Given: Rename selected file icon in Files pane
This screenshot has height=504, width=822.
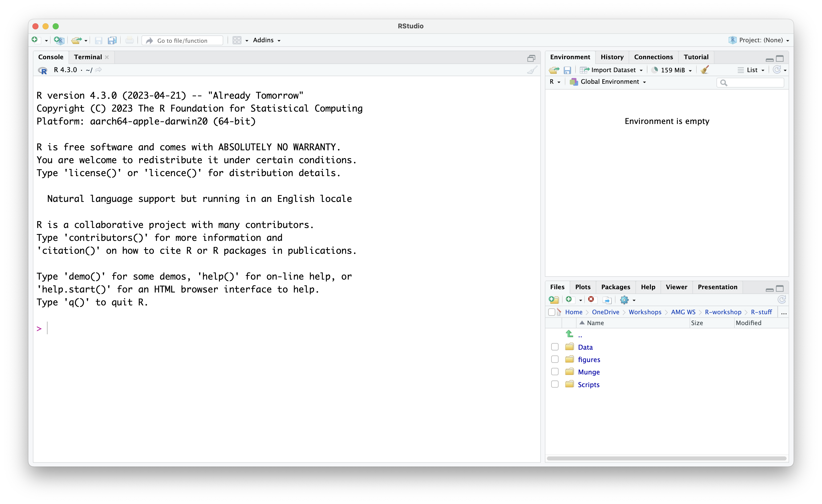Looking at the screenshot, I should click(x=607, y=300).
